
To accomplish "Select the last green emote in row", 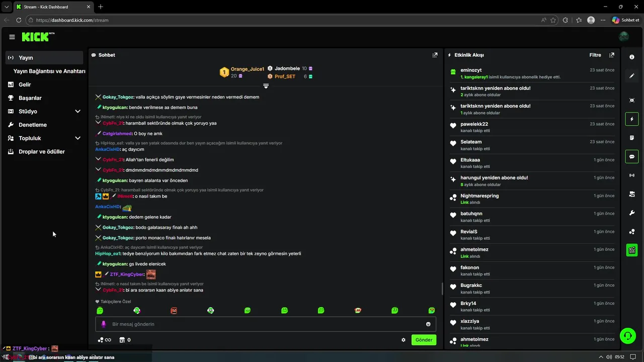I will (x=432, y=311).
